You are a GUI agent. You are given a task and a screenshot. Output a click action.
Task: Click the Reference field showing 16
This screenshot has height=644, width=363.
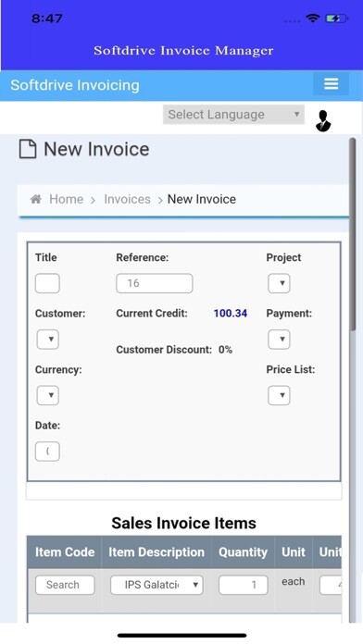pos(155,283)
